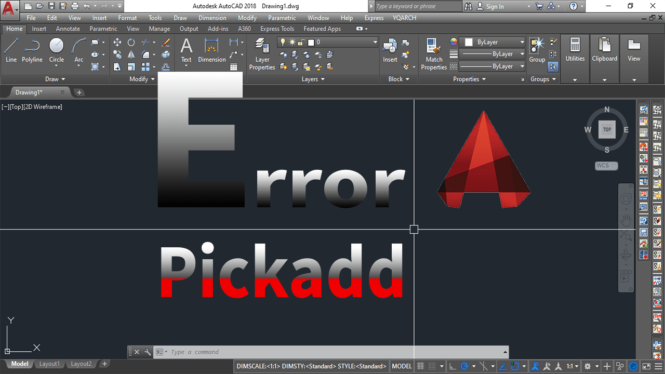Screen dimensions: 665x374
Task: Click the command line input field
Action: [x=331, y=352]
